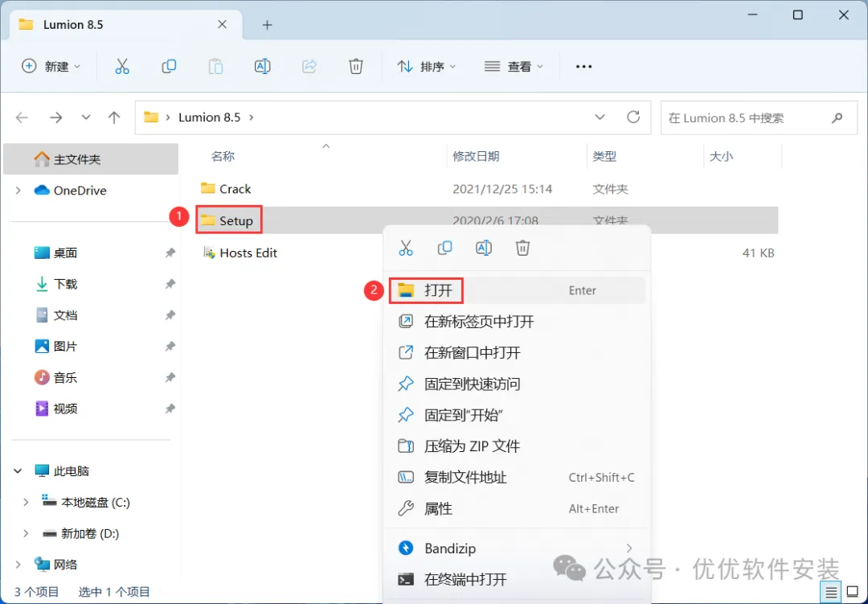This screenshot has width=868, height=604.
Task: Click the Cut icon in the toolbar
Action: pyautogui.click(x=122, y=67)
